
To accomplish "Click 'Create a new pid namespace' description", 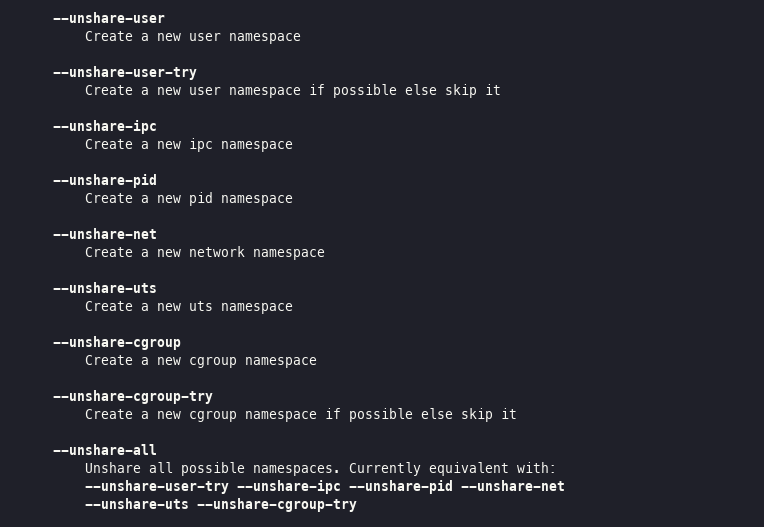I will 189,199.
